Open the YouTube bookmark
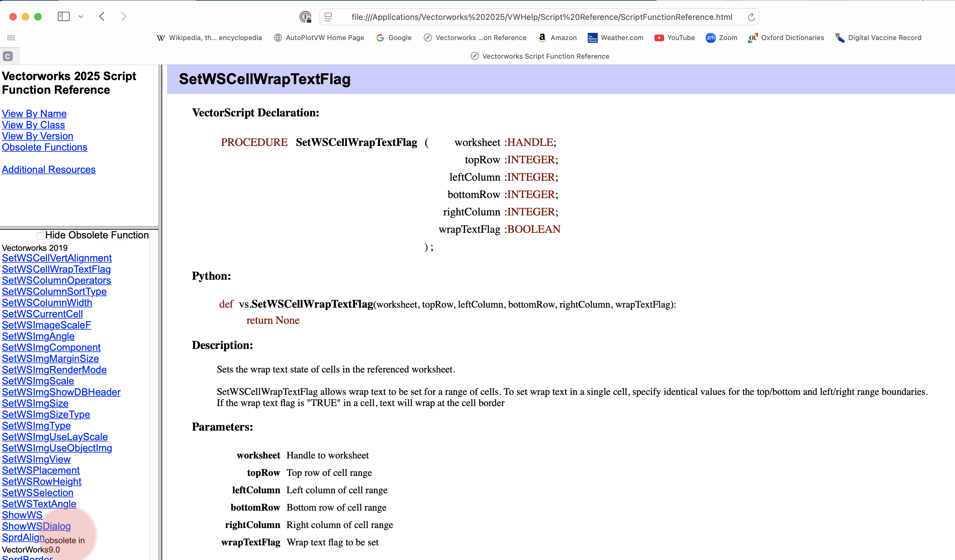The height and width of the screenshot is (560, 955). point(674,38)
